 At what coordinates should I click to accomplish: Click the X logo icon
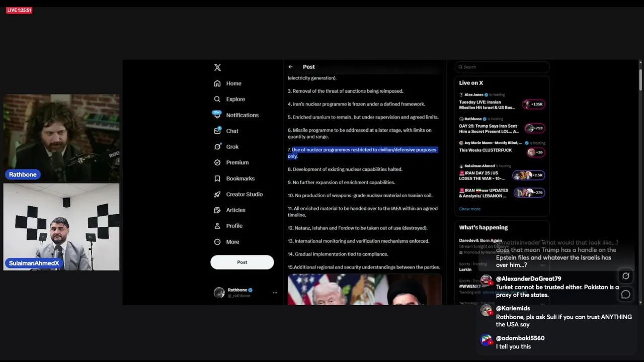(x=217, y=67)
